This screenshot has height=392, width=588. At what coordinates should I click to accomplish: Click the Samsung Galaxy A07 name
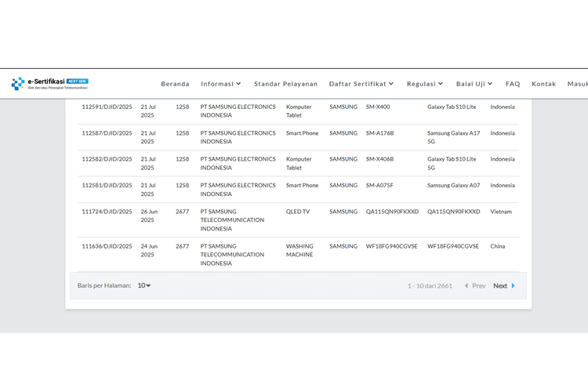pyautogui.click(x=453, y=185)
